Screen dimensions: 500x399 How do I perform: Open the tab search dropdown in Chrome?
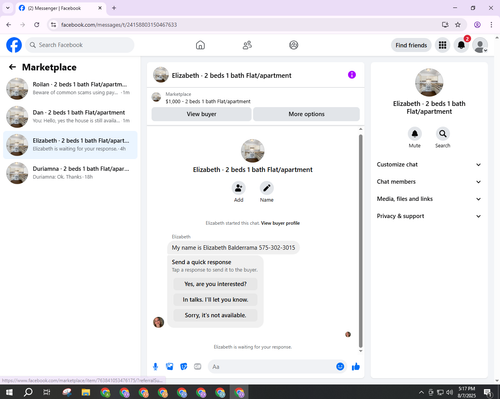[8, 8]
